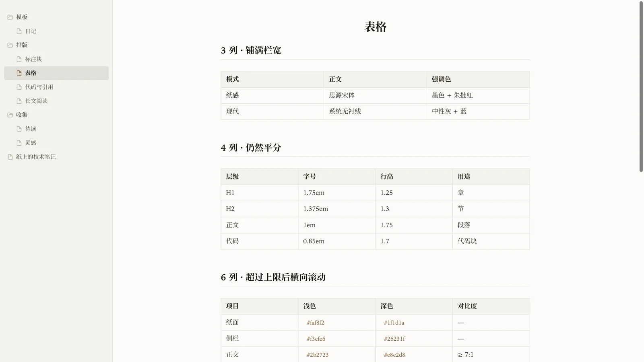The image size is (644, 362).
Task: Open the 纸上的技术笔记 page
Action: coord(56,157)
